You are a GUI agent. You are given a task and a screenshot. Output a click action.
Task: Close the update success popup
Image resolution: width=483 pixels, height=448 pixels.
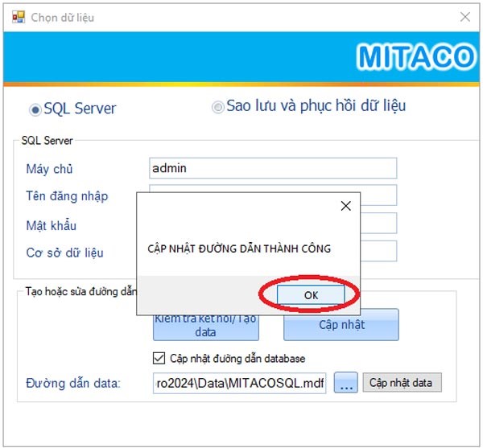click(346, 206)
